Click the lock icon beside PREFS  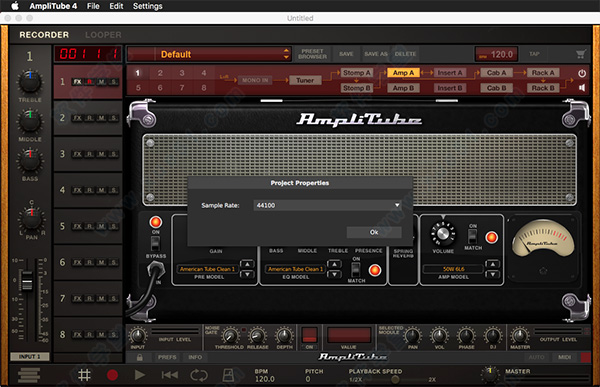[x=140, y=357]
